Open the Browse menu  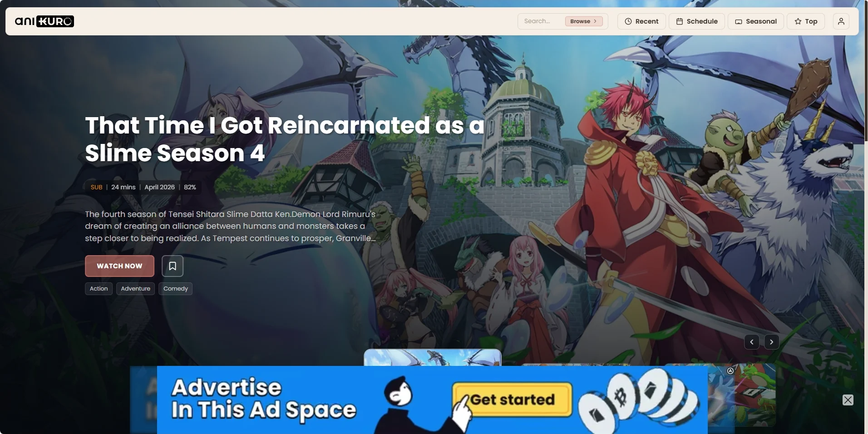[x=584, y=21]
